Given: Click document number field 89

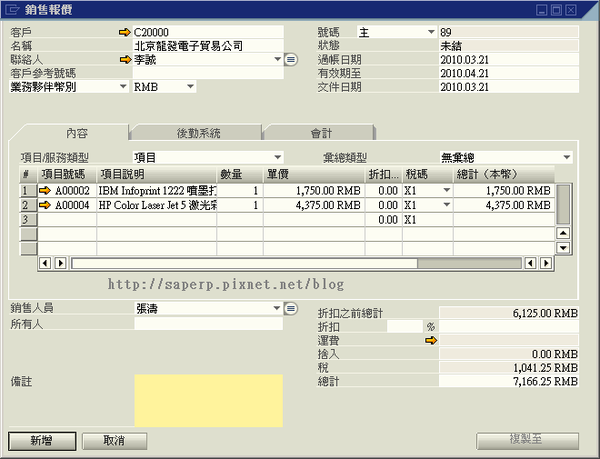Looking at the screenshot, I should coord(509,32).
